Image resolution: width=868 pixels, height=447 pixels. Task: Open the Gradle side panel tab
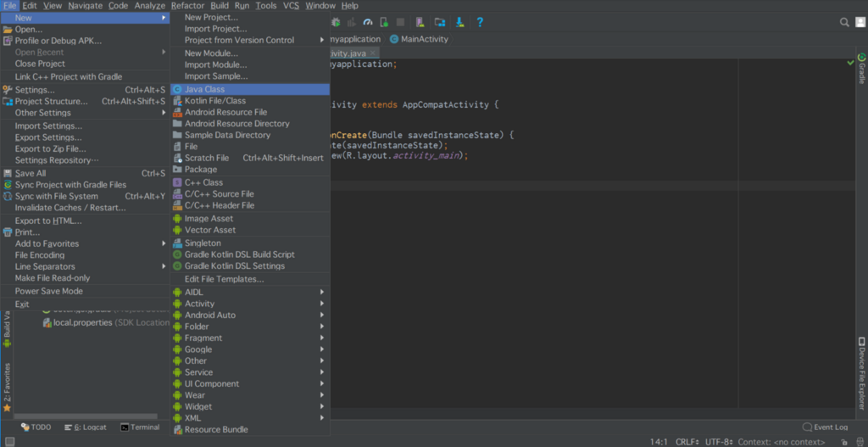coord(862,68)
